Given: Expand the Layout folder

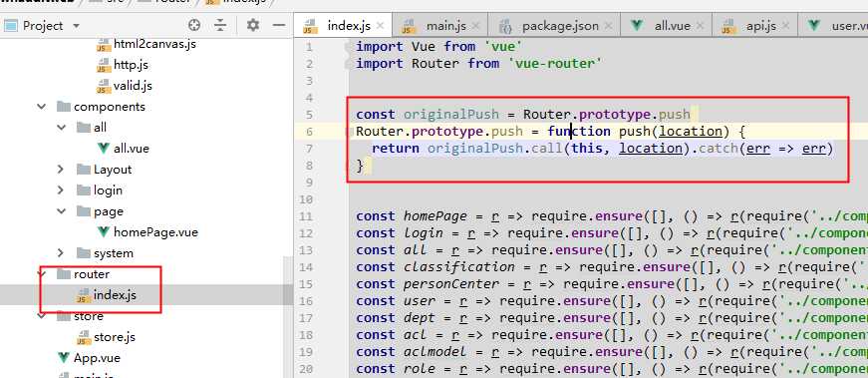Looking at the screenshot, I should (x=62, y=170).
